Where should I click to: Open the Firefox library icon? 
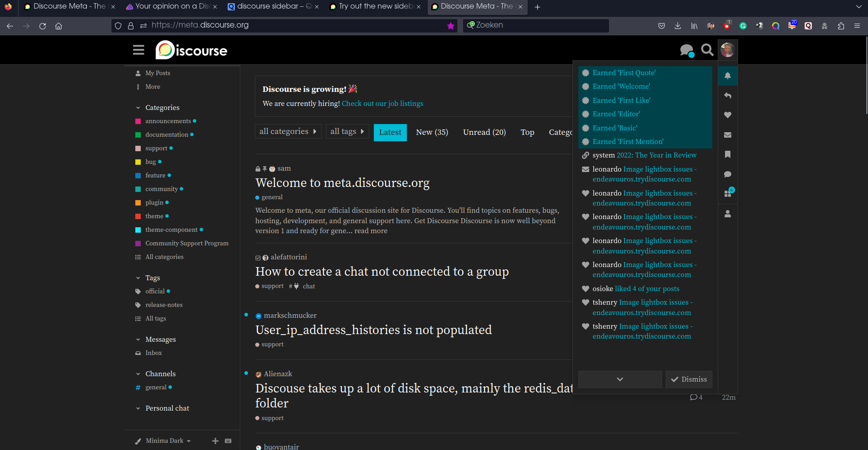(694, 26)
